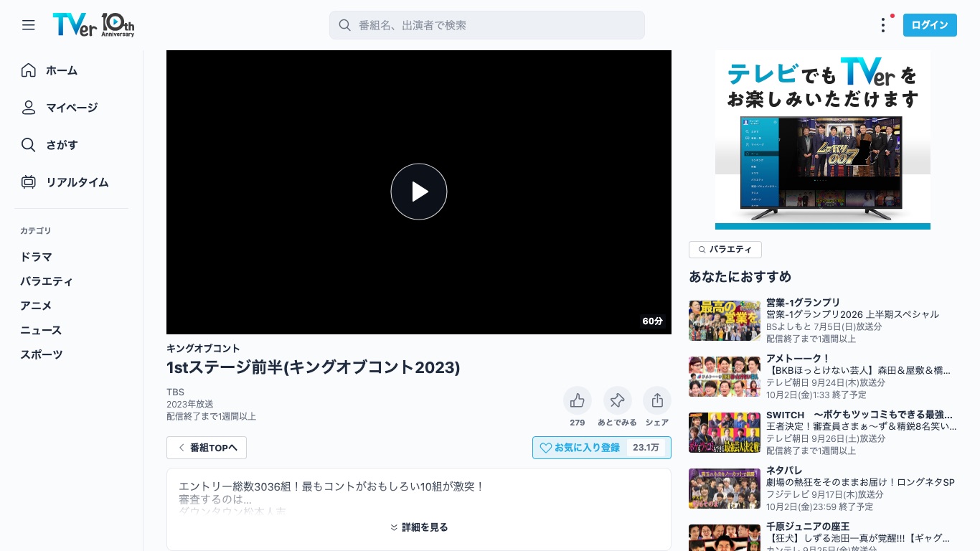
Task: Click the ログイン button
Action: pos(930,25)
